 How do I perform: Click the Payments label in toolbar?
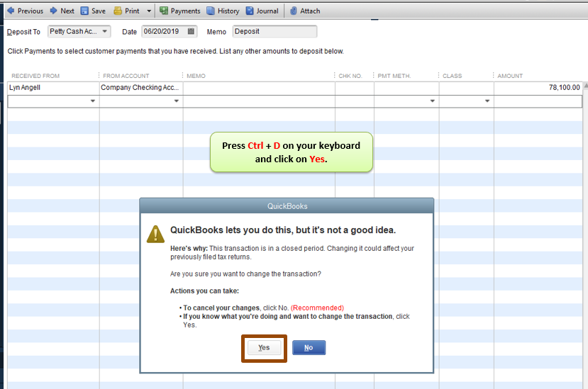[x=186, y=11]
